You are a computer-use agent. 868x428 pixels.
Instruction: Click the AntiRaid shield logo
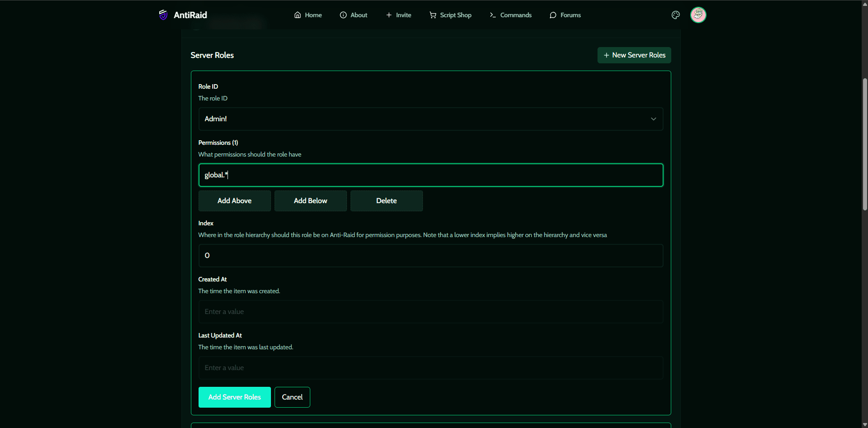click(163, 14)
